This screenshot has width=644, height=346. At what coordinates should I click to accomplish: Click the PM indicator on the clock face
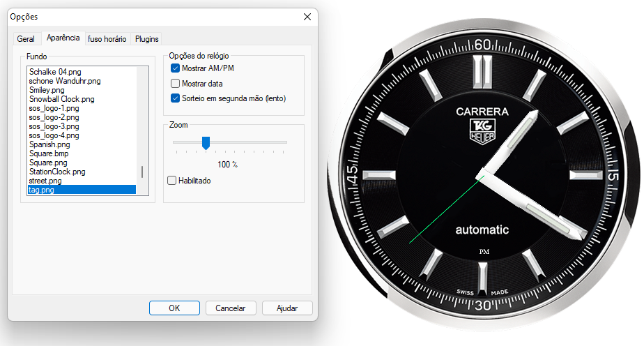pyautogui.click(x=484, y=251)
